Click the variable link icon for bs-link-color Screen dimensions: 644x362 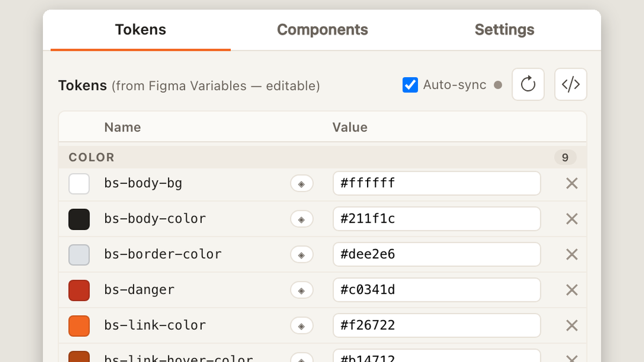(302, 326)
